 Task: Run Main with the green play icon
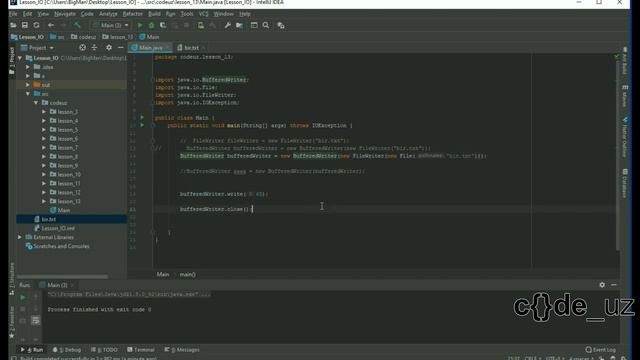coord(140,25)
